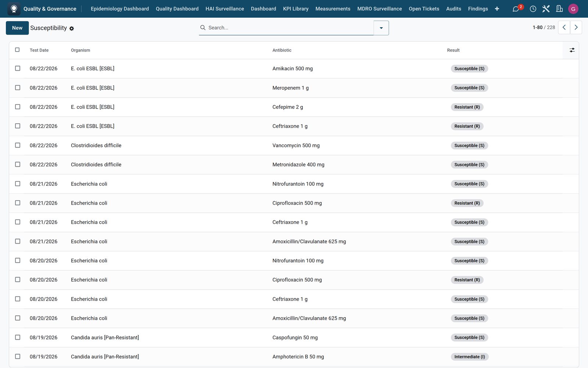Screen dimensions: 588x368
Task: Check the Vancomycin 500 mg row checkbox
Action: pos(18,145)
